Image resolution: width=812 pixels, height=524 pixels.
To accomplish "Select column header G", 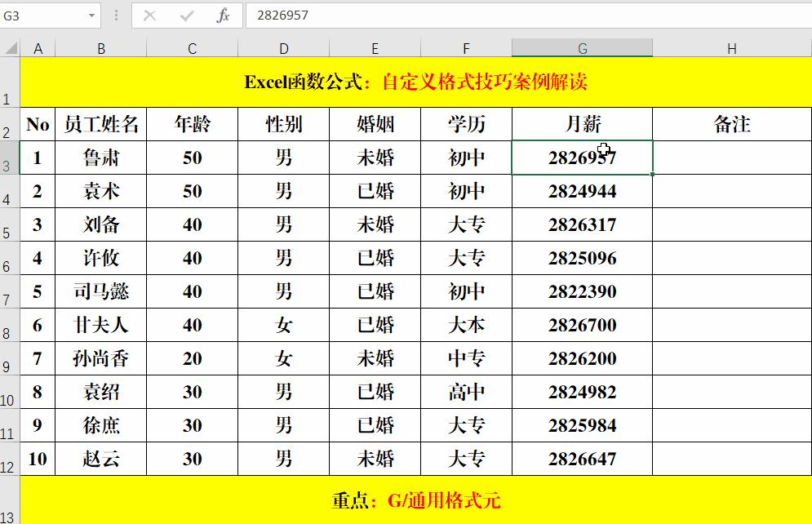I will click(581, 47).
